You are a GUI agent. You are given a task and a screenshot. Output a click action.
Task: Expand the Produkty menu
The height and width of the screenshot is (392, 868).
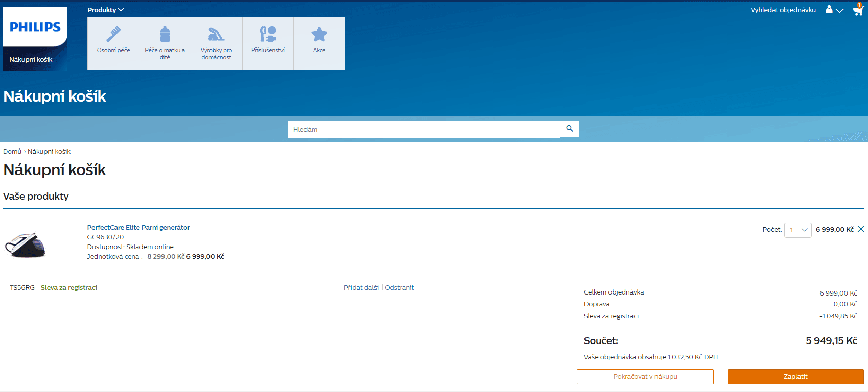106,10
